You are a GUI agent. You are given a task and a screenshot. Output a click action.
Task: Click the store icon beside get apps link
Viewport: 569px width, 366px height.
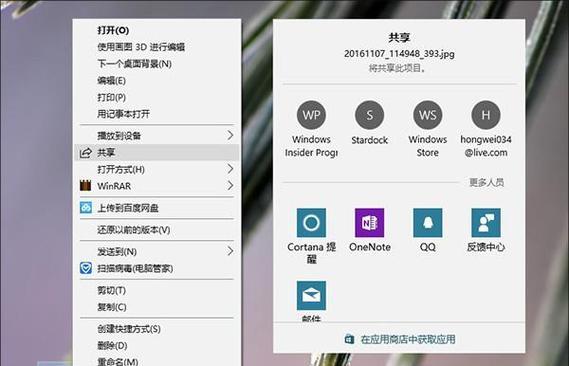(x=349, y=339)
